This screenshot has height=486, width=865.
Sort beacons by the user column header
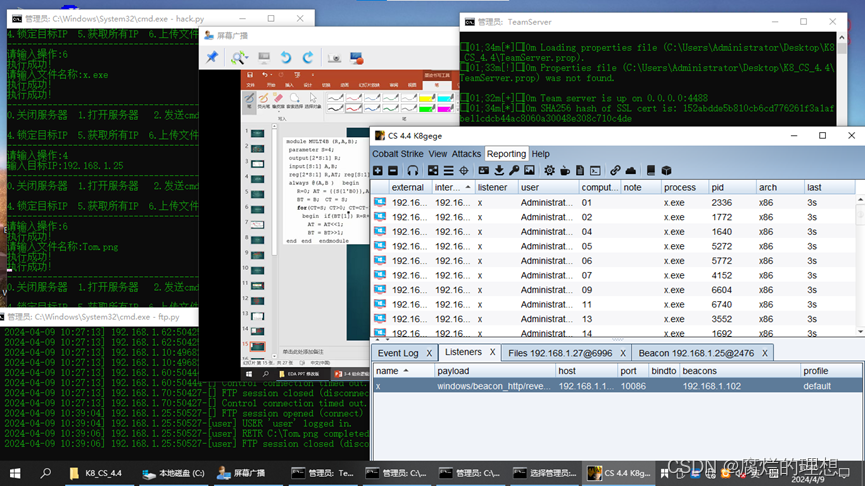[548, 188]
